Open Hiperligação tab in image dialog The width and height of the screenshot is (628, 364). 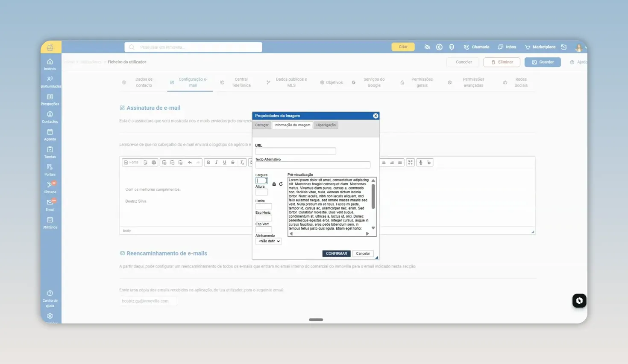(x=326, y=125)
